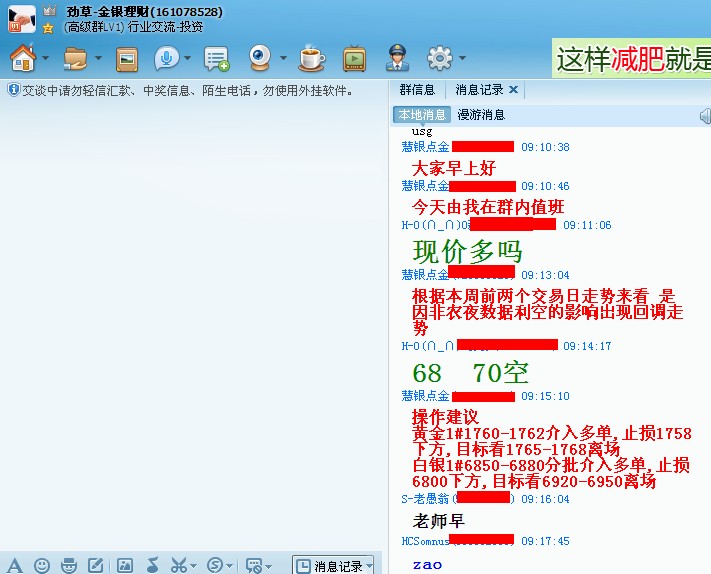Open the group photo album icon

click(x=127, y=58)
